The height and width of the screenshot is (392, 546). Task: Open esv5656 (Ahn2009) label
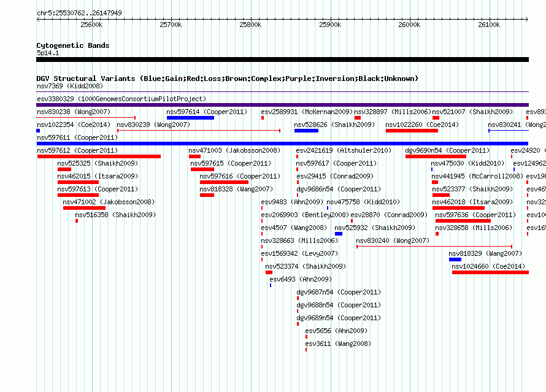coord(336,331)
